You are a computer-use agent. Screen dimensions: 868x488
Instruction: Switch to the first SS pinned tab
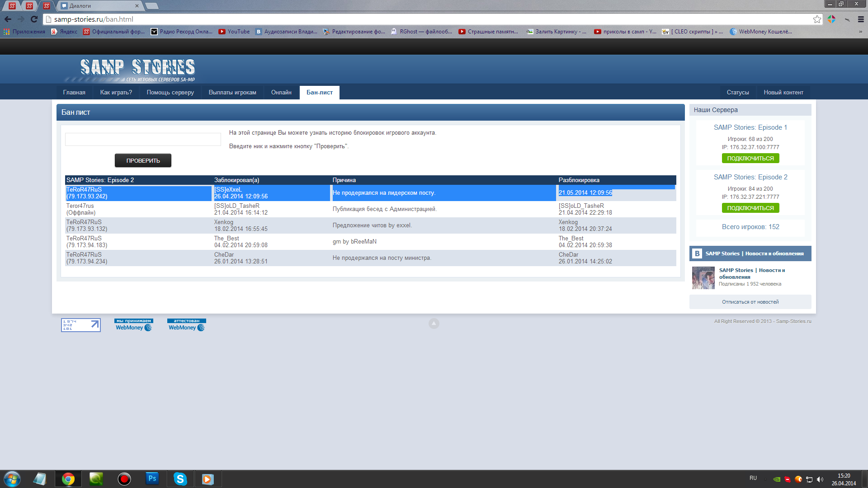tap(12, 6)
